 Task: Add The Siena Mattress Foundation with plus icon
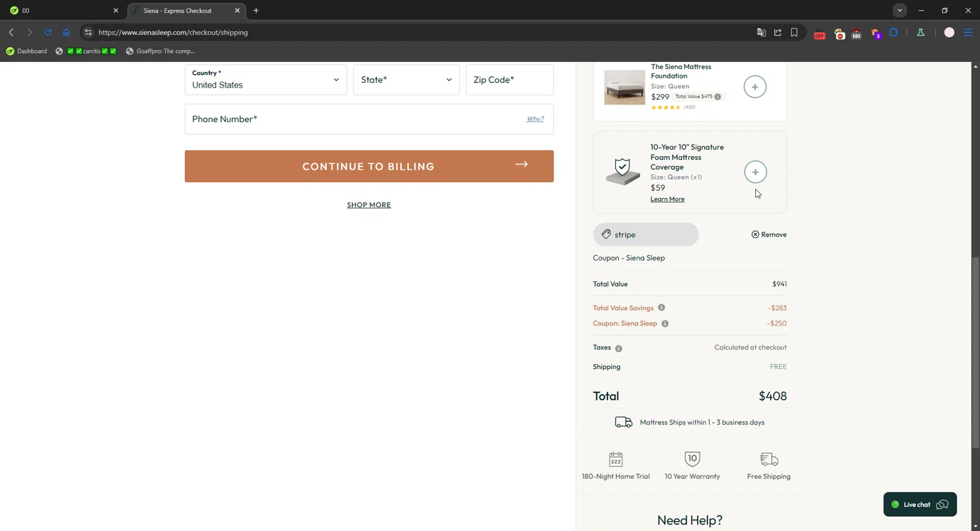click(755, 87)
